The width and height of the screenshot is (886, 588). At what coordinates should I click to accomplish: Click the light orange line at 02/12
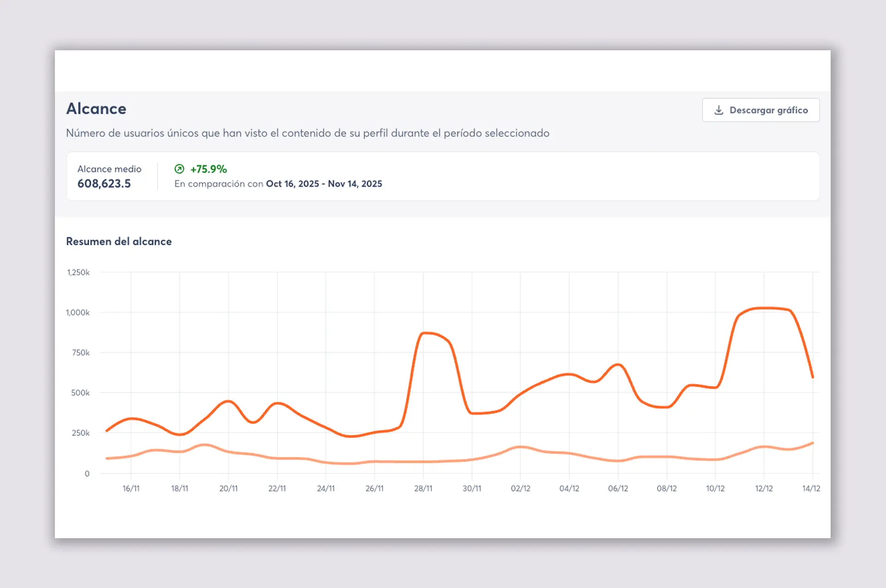point(521,446)
